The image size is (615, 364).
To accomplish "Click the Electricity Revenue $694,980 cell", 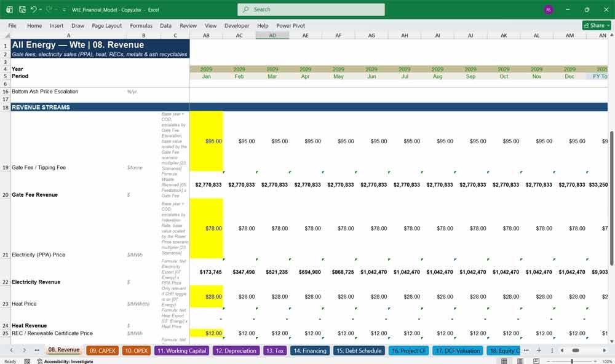I will (306, 272).
